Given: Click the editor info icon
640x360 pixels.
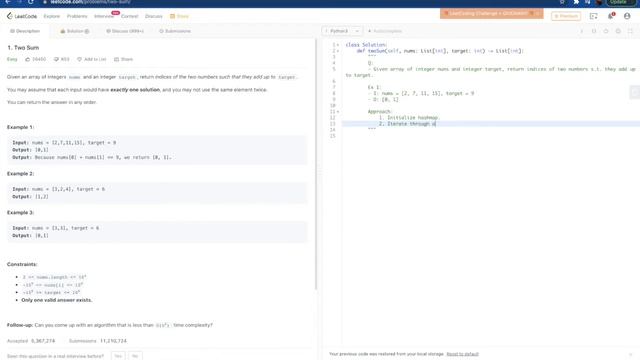Looking at the screenshot, I should [x=582, y=31].
